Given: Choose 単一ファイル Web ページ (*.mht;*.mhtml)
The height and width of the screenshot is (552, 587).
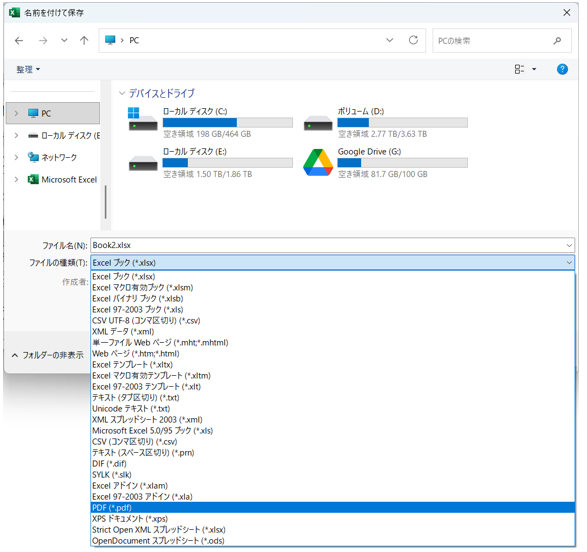Looking at the screenshot, I should coord(333,342).
